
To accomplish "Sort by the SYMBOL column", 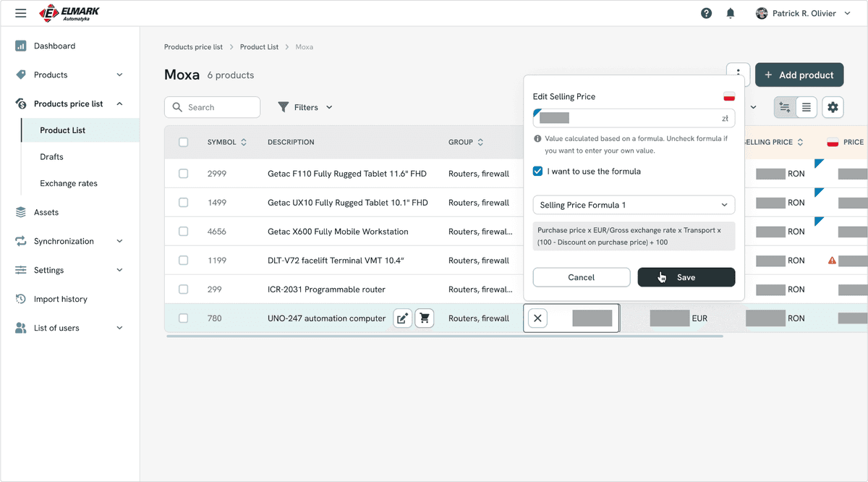I will click(227, 142).
